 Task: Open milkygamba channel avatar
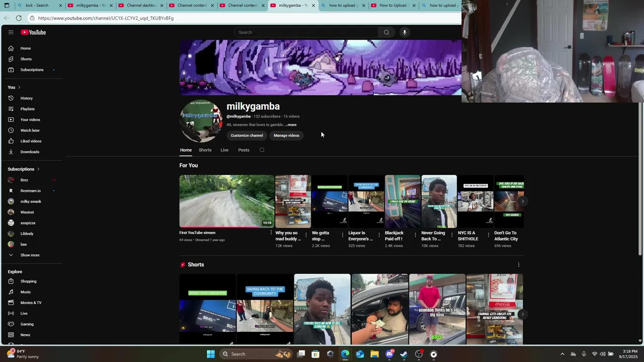tap(201, 121)
